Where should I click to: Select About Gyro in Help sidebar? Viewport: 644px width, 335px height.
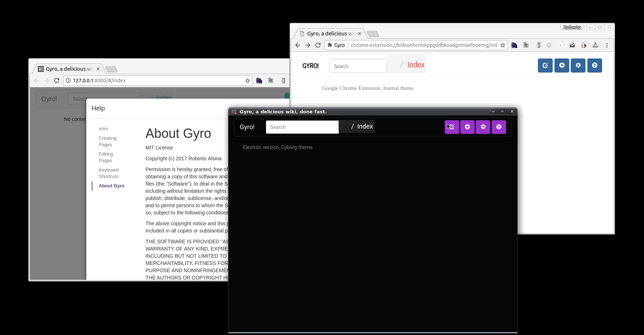pos(112,186)
